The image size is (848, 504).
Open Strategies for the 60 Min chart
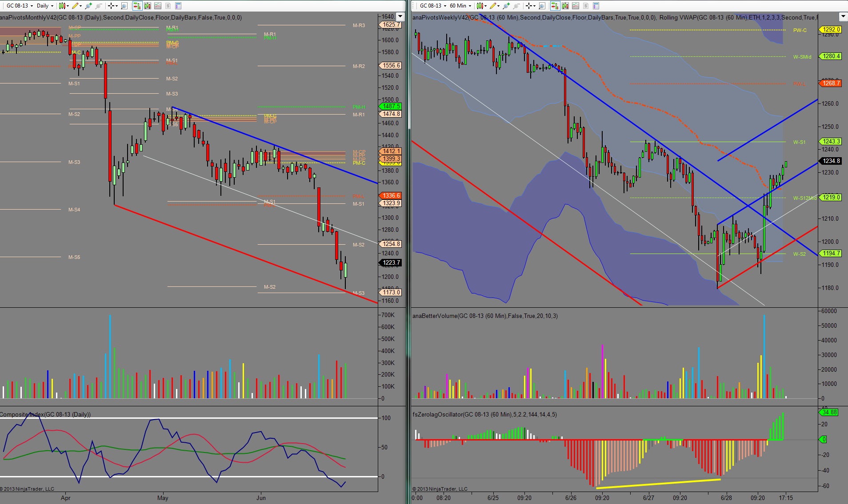(586, 6)
